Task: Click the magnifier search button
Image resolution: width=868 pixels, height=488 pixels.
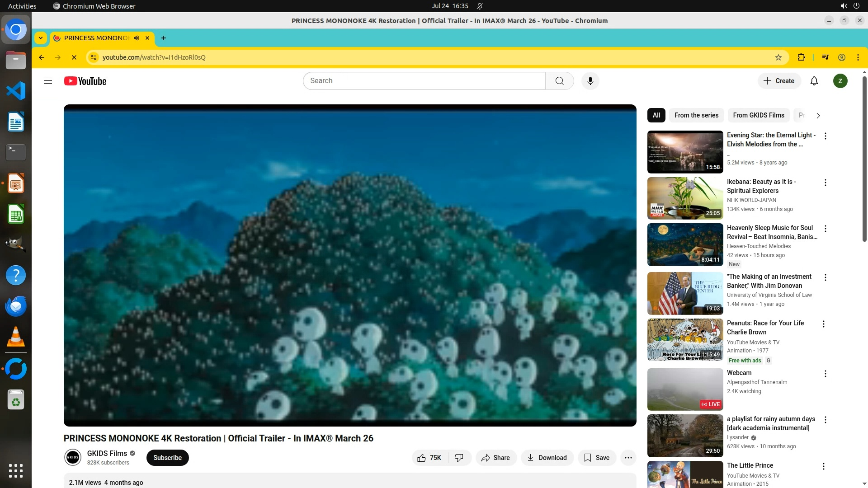Action: pyautogui.click(x=559, y=81)
